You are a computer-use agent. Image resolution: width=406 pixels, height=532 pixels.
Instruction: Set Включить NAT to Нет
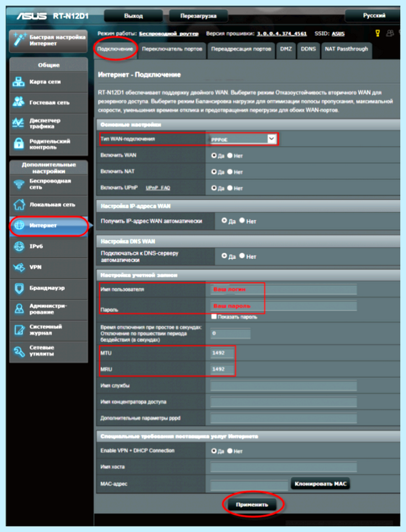[x=230, y=172]
